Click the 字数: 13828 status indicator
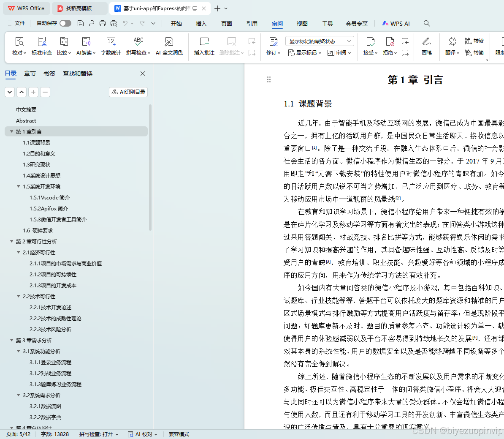 point(54,434)
